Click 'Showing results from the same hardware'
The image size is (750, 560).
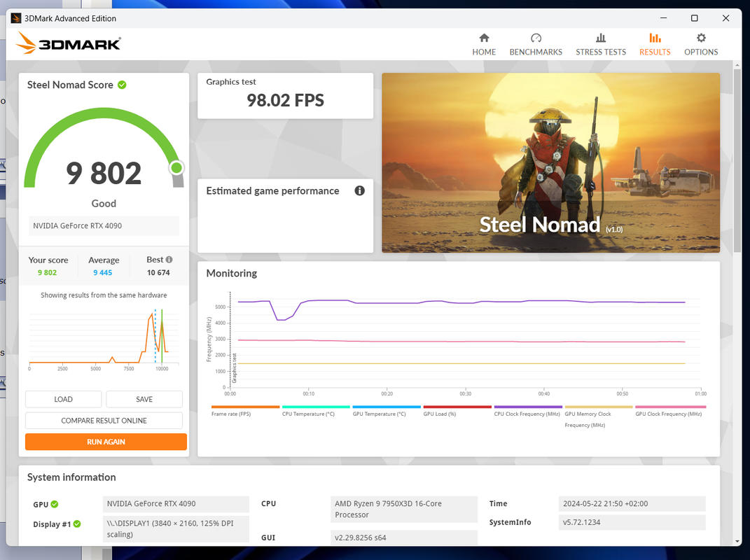point(104,295)
